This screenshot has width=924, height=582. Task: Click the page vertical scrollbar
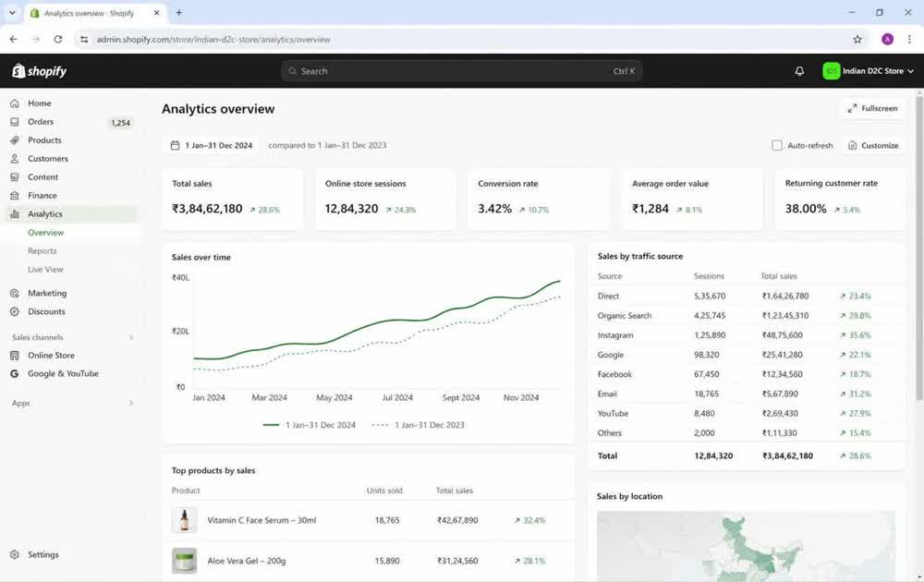point(919,248)
